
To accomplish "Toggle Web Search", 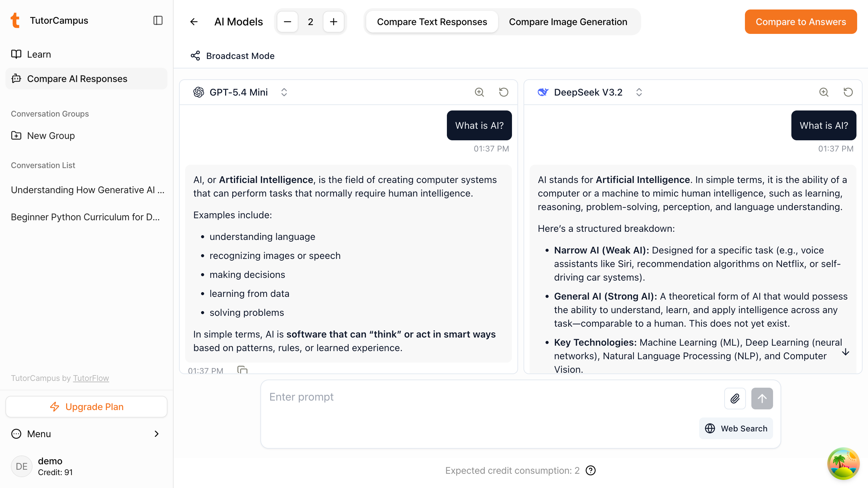I will pyautogui.click(x=736, y=428).
